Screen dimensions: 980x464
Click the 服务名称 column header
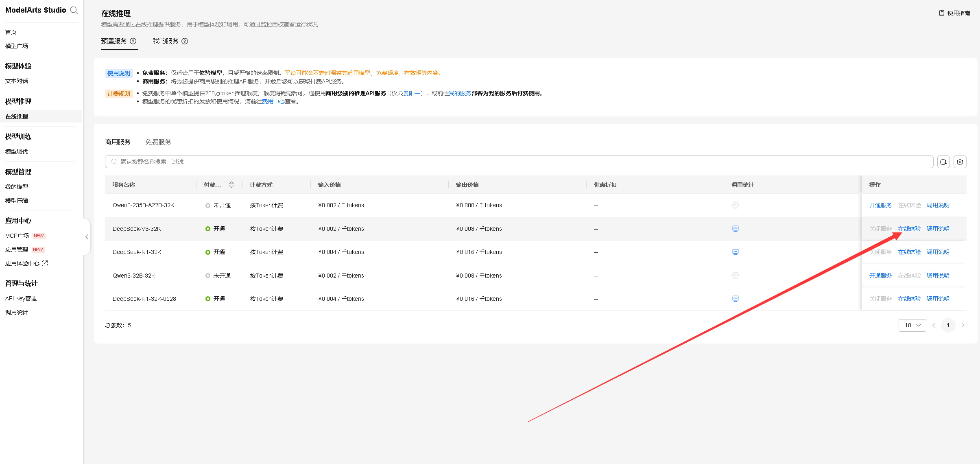124,185
